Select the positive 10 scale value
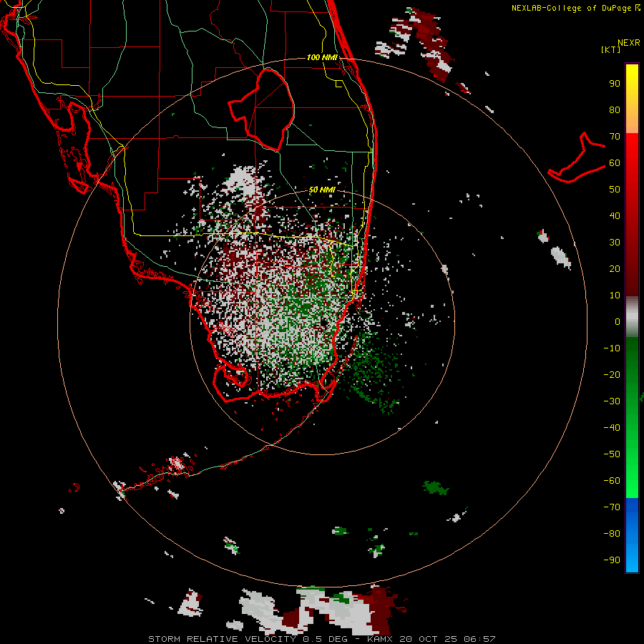 coord(615,296)
